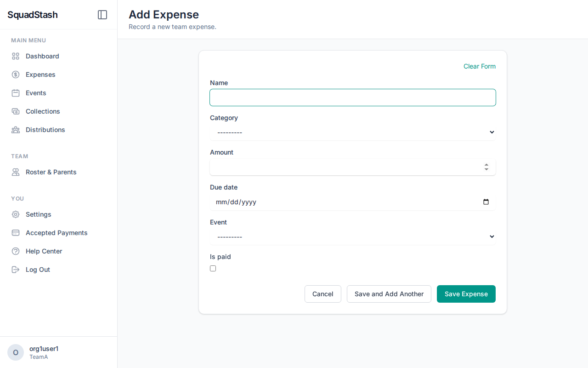Select the Dashboard icon in sidebar
The image size is (588, 368).
[15, 56]
